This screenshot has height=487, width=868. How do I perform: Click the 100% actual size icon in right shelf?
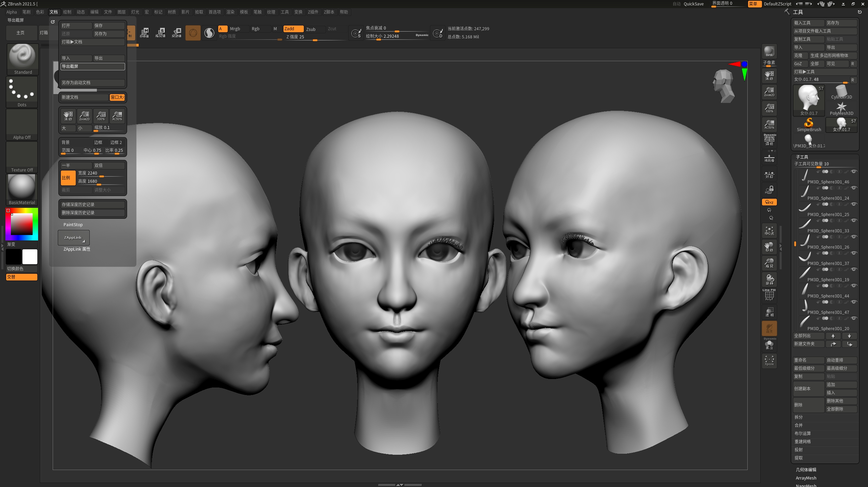click(769, 108)
